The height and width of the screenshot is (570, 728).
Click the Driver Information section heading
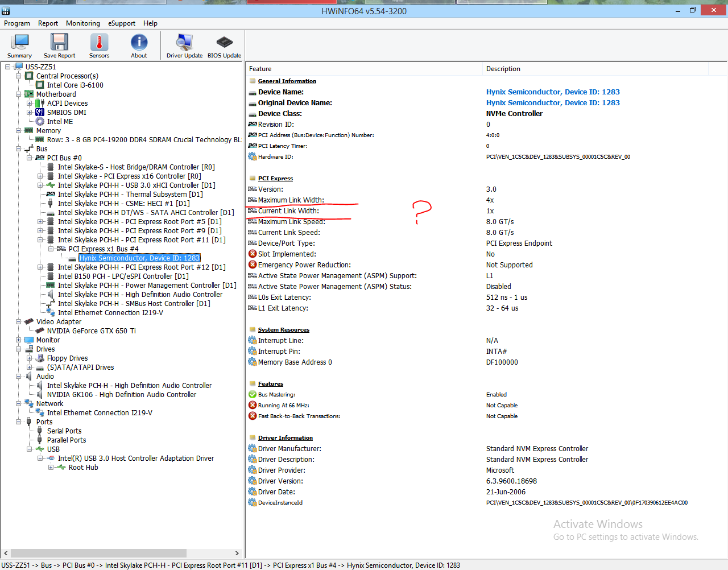click(286, 438)
